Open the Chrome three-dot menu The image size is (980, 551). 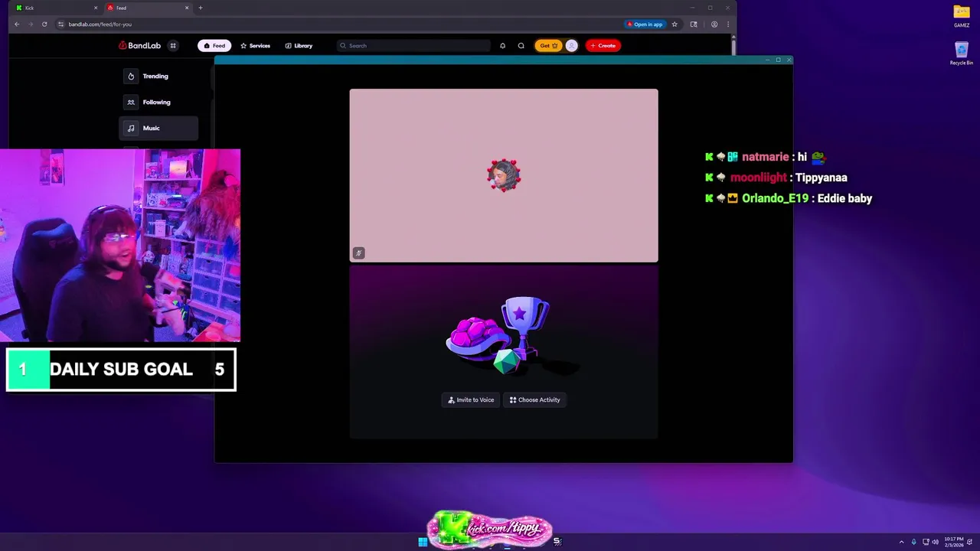728,24
